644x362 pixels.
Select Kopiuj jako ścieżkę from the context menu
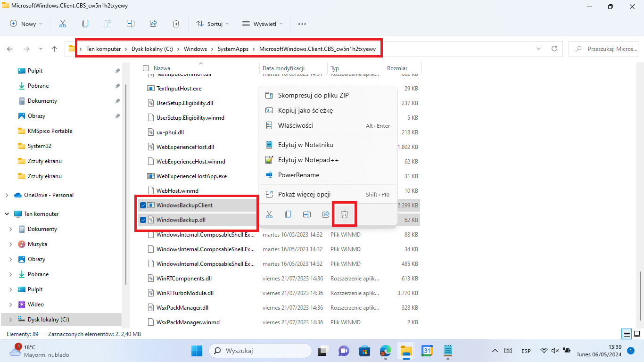coord(328,110)
